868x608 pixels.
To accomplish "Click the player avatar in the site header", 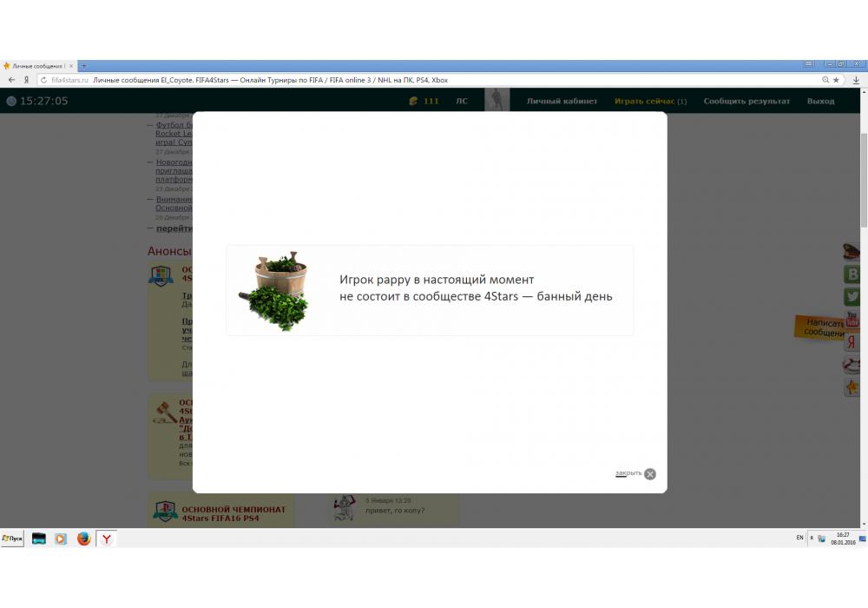I will click(x=497, y=100).
